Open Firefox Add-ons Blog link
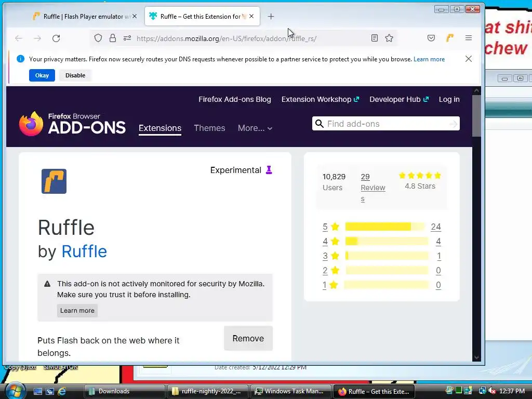Viewport: 532px width, 399px height. 235,99
